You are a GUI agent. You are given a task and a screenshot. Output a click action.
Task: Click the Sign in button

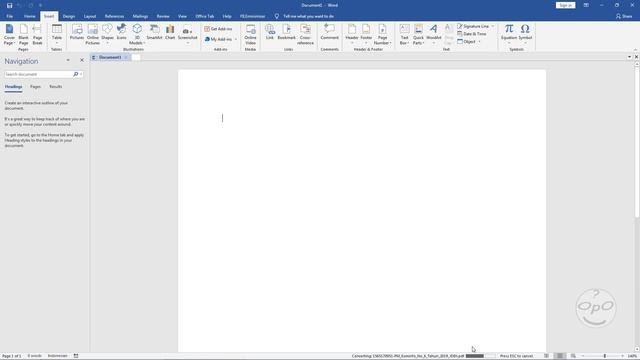(565, 5)
